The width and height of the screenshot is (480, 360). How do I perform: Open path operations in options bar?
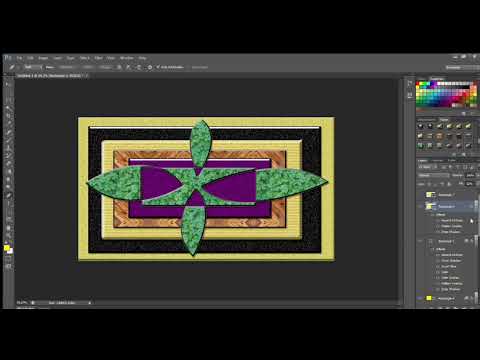[119, 67]
